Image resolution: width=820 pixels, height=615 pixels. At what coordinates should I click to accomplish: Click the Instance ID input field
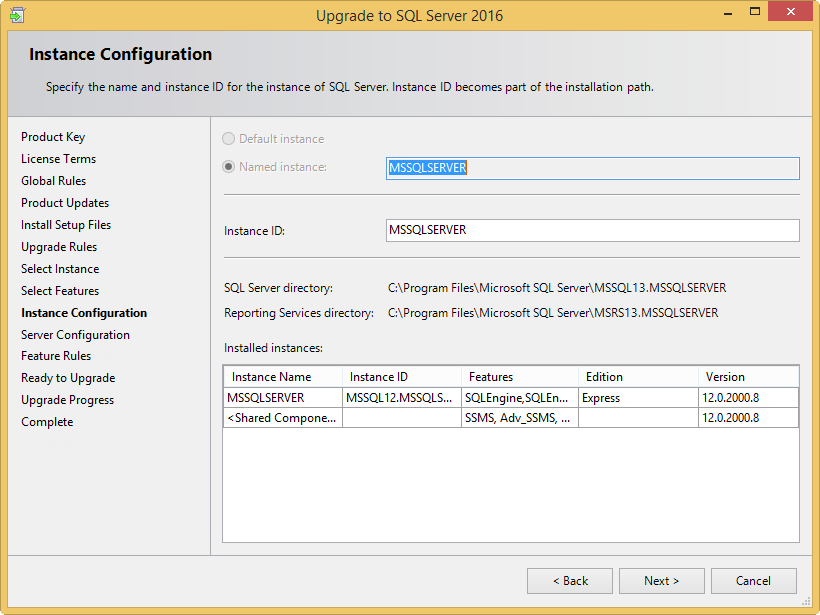593,231
